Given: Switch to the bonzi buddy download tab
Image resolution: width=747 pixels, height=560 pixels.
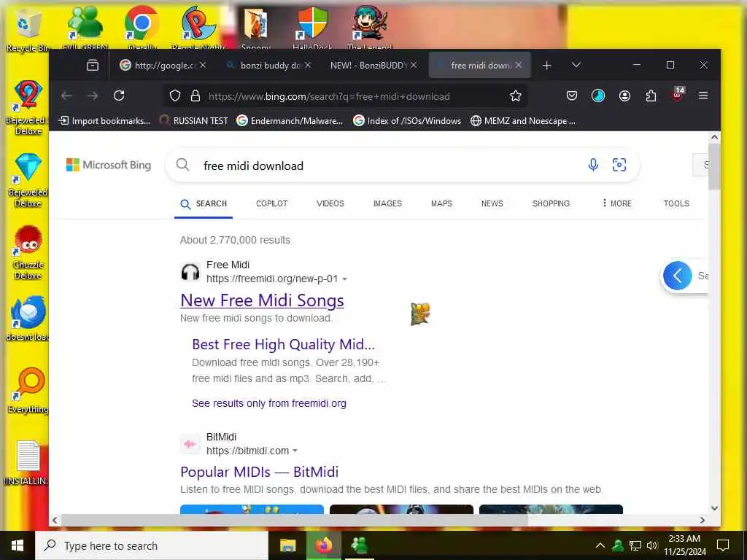Looking at the screenshot, I should [269, 65].
